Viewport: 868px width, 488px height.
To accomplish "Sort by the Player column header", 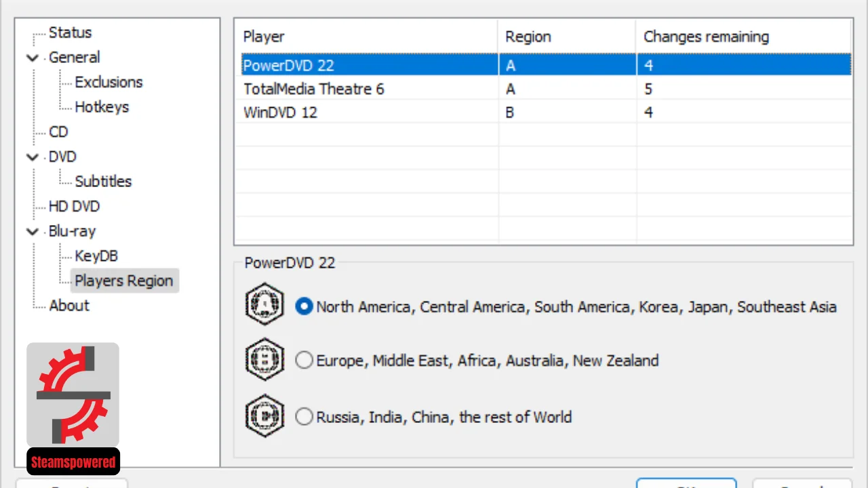I will (366, 37).
